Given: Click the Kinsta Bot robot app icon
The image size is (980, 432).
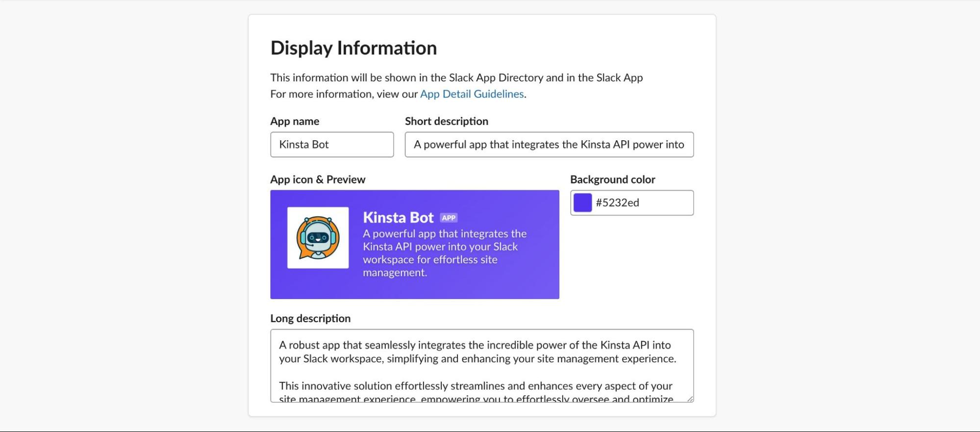Looking at the screenshot, I should tap(318, 238).
